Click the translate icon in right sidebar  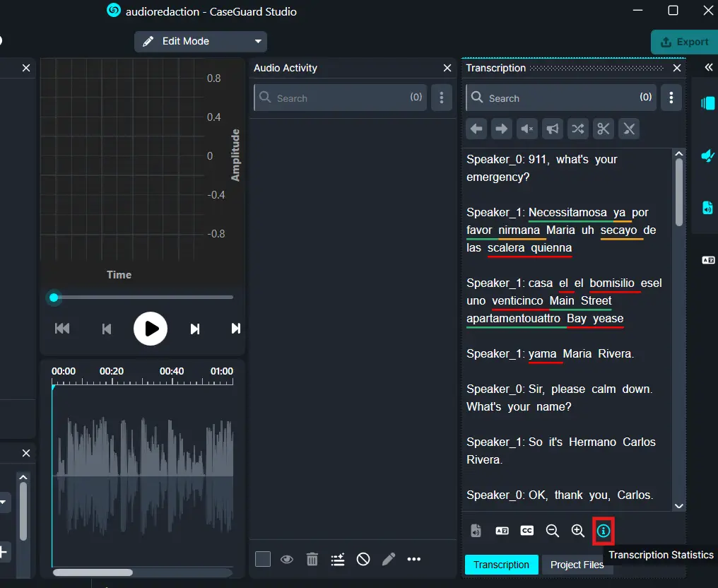point(708,260)
